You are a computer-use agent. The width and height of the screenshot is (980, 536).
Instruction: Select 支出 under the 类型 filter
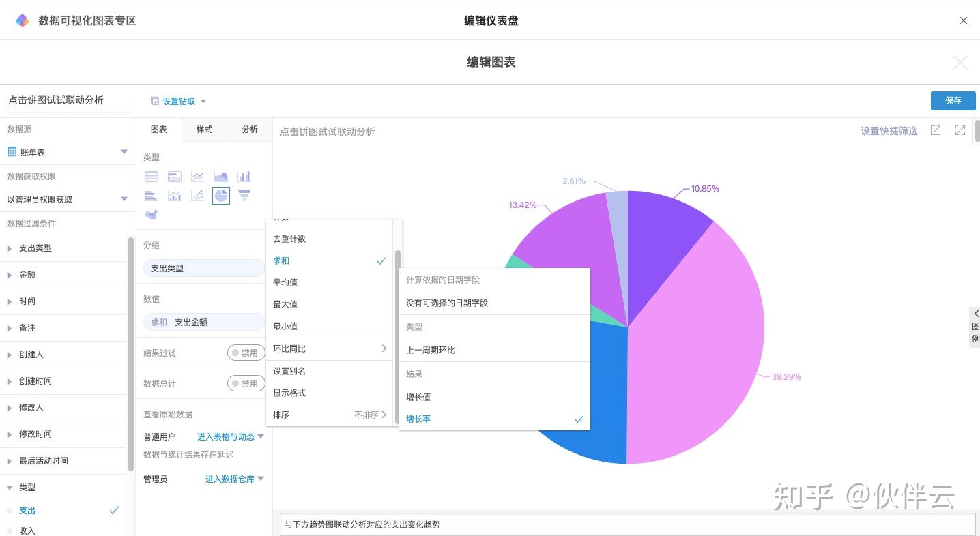click(x=27, y=511)
